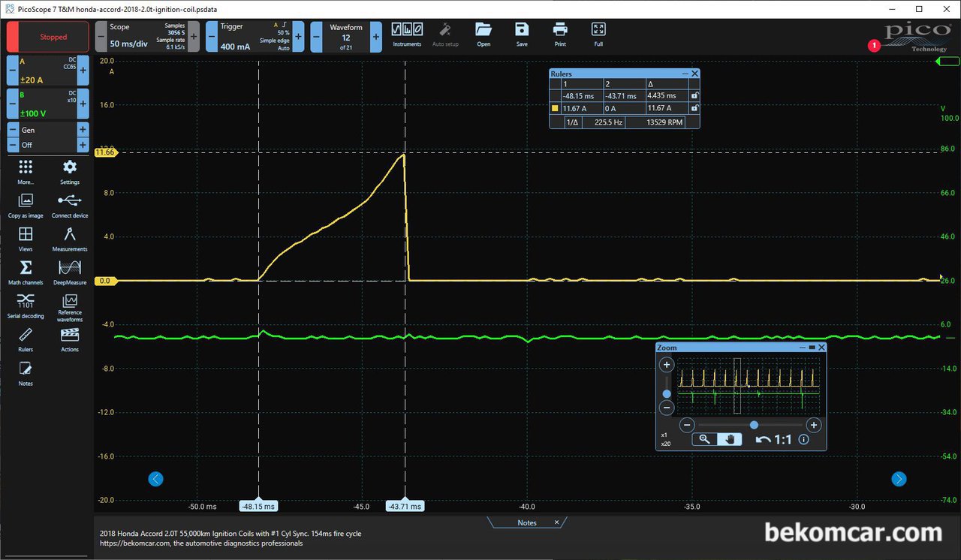Click horizontal zoom in plus button
Screen dimensions: 961x560
point(813,425)
